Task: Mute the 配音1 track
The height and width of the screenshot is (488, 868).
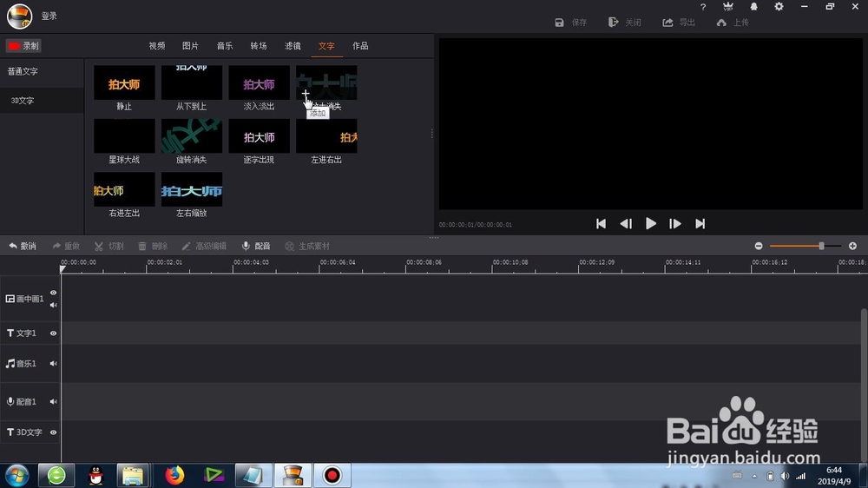Action: (53, 402)
